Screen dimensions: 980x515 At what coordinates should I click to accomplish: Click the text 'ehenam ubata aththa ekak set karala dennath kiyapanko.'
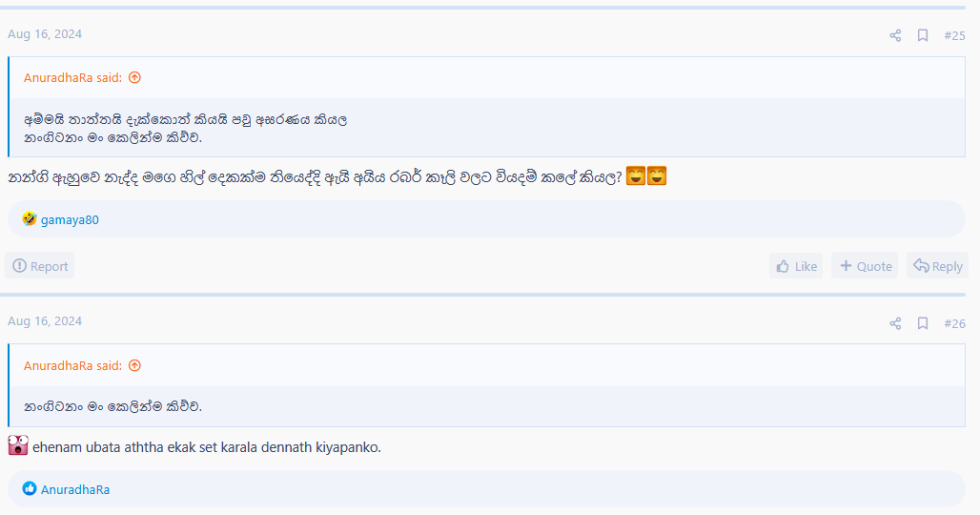207,447
